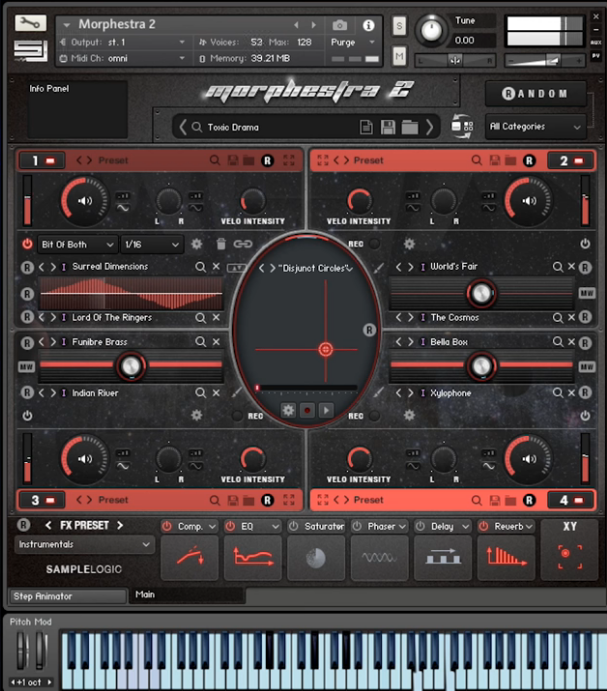The width and height of the screenshot is (607, 691).
Task: Open XY pad gear settings
Action: click(288, 411)
